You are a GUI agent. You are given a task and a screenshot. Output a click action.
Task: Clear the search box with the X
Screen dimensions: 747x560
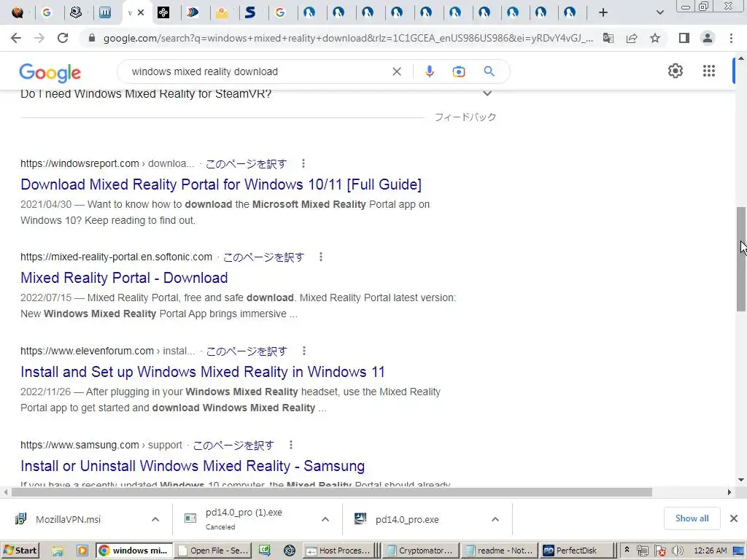click(396, 71)
